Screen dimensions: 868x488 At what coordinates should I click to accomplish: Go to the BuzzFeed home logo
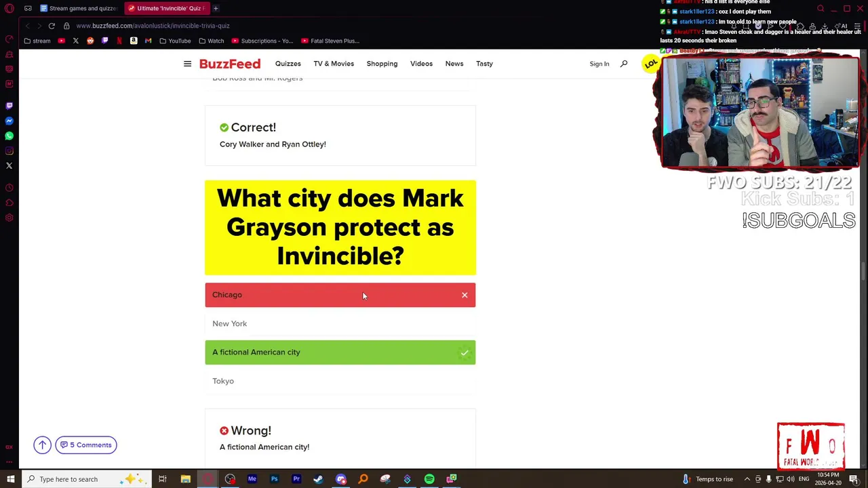pyautogui.click(x=230, y=64)
